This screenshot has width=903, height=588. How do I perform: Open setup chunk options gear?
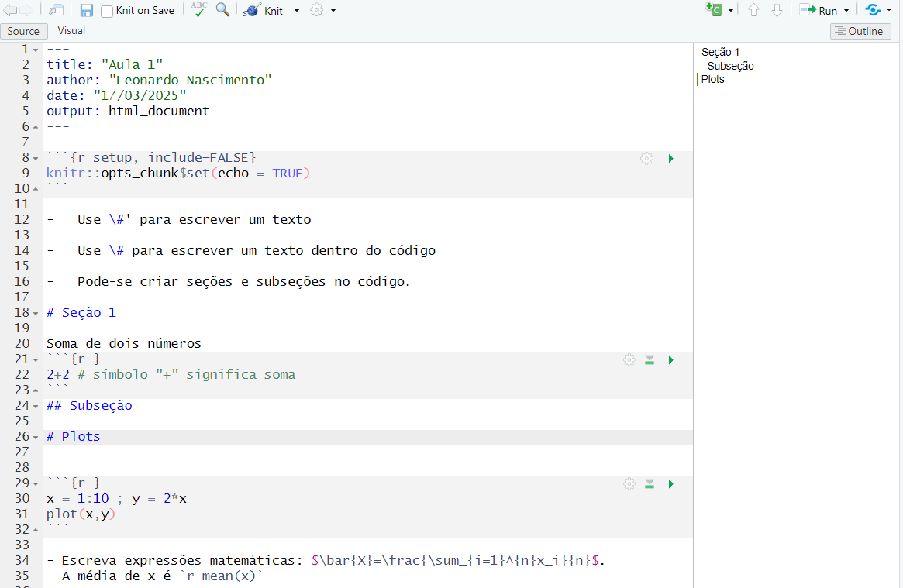tap(646, 158)
